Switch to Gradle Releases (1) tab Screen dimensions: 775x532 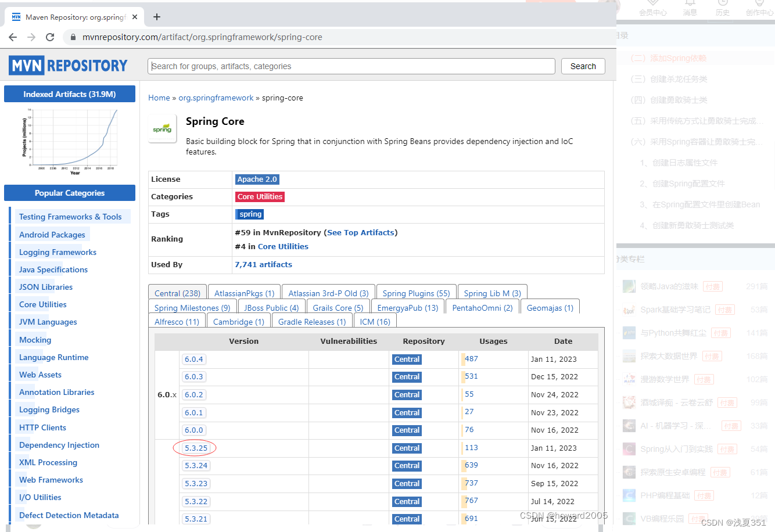pos(311,322)
